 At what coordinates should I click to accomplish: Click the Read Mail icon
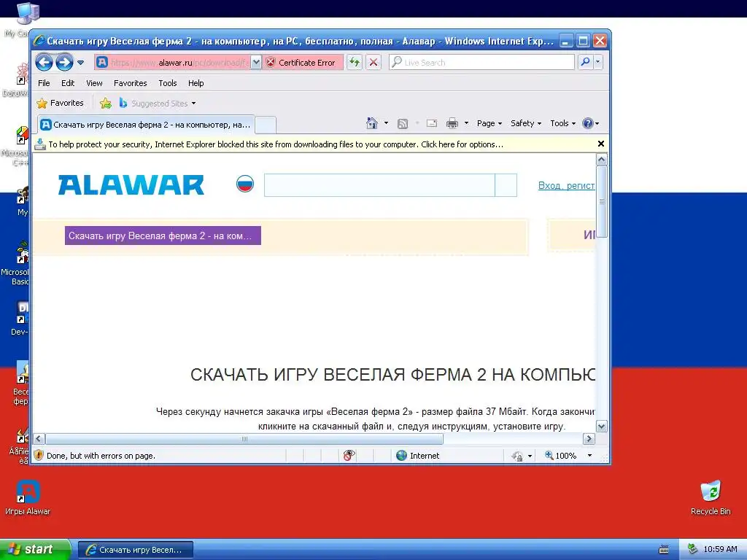pos(432,123)
